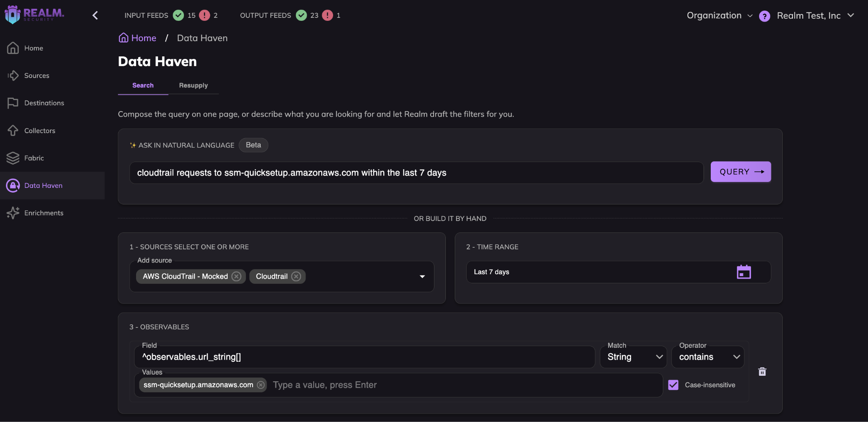Open the Match String dropdown

[633, 357]
